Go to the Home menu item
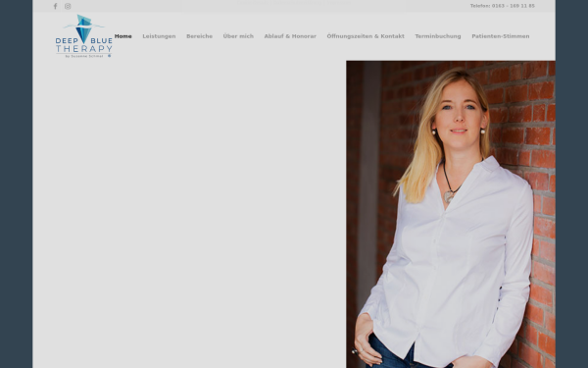 pyautogui.click(x=123, y=36)
